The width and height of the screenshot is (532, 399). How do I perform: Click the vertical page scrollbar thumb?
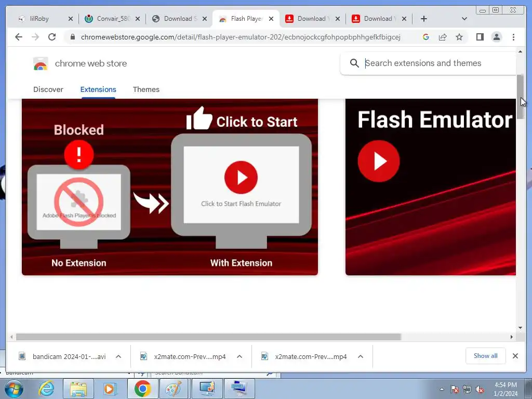pyautogui.click(x=520, y=97)
